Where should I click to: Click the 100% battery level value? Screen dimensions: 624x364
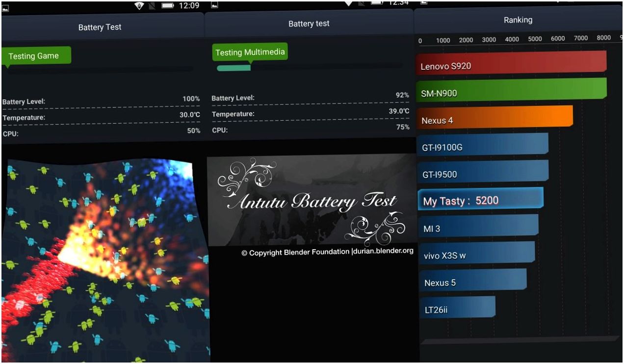(x=191, y=99)
